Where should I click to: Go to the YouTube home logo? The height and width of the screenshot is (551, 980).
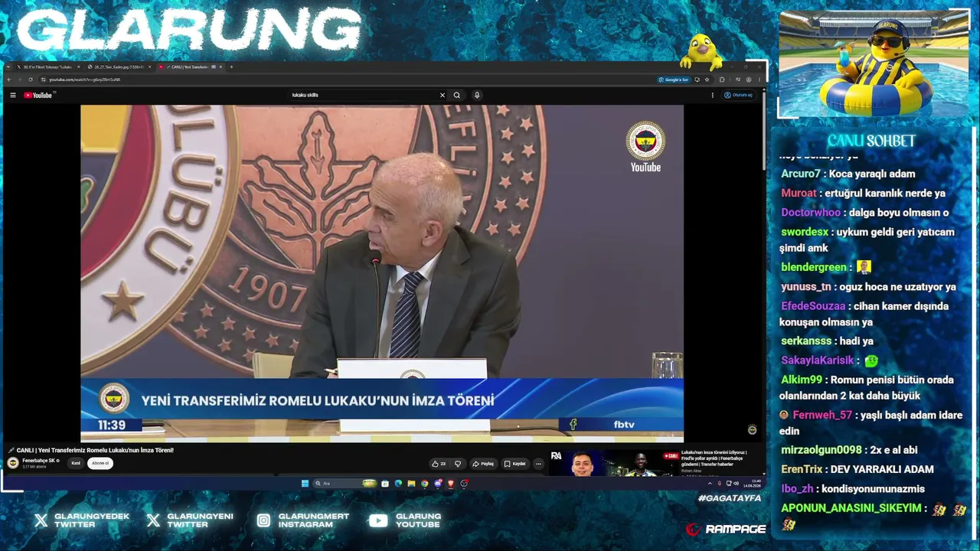click(38, 95)
